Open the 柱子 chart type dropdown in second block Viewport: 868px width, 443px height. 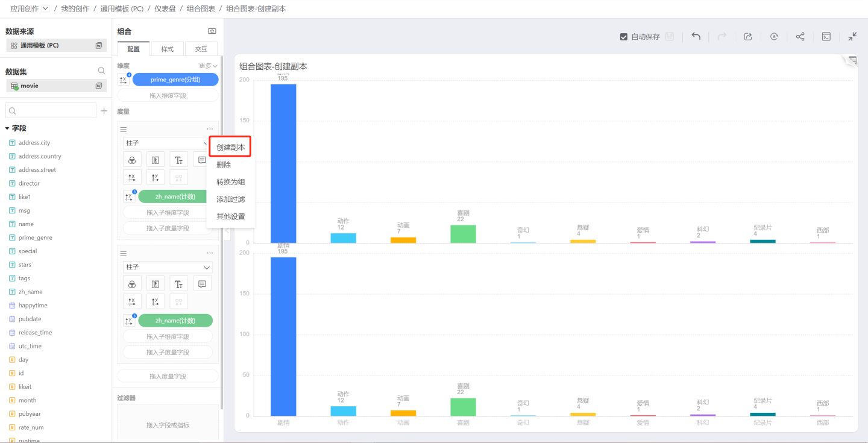[x=168, y=267]
